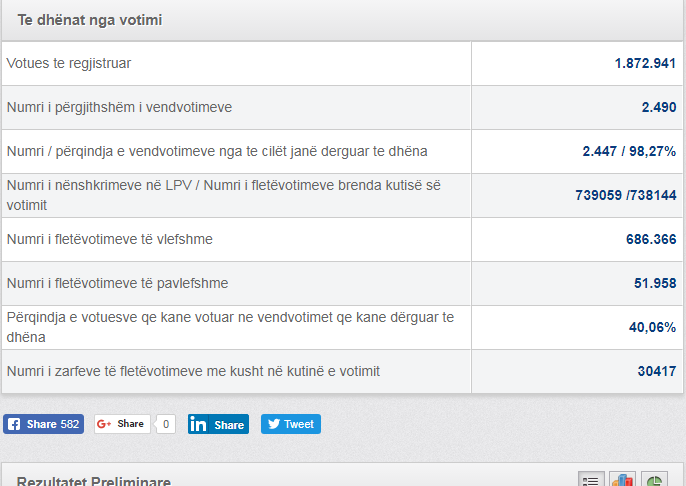The height and width of the screenshot is (486, 686).
Task: Click the 'Numri i fletëvotimeve të vlefshme' row
Action: click(343, 239)
